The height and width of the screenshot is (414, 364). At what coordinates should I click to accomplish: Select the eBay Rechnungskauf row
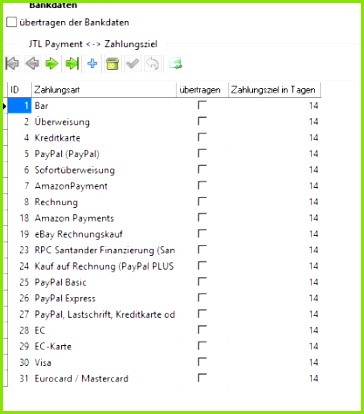coord(164,234)
